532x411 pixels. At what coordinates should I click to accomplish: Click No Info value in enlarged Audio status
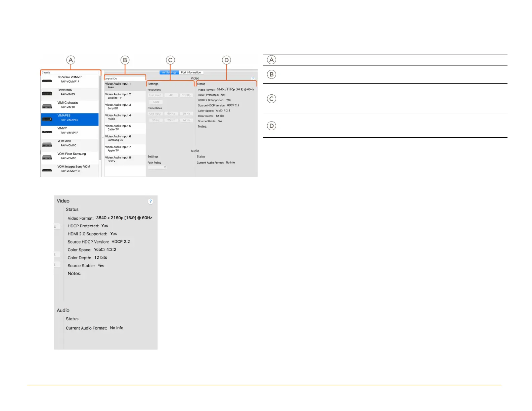117,328
